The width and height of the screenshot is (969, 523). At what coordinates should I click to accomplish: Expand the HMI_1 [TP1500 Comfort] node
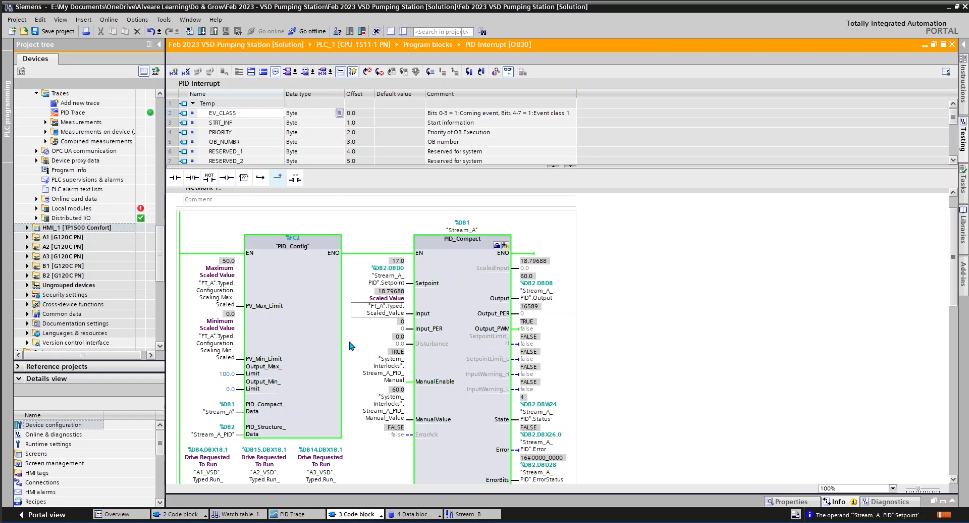tap(27, 227)
